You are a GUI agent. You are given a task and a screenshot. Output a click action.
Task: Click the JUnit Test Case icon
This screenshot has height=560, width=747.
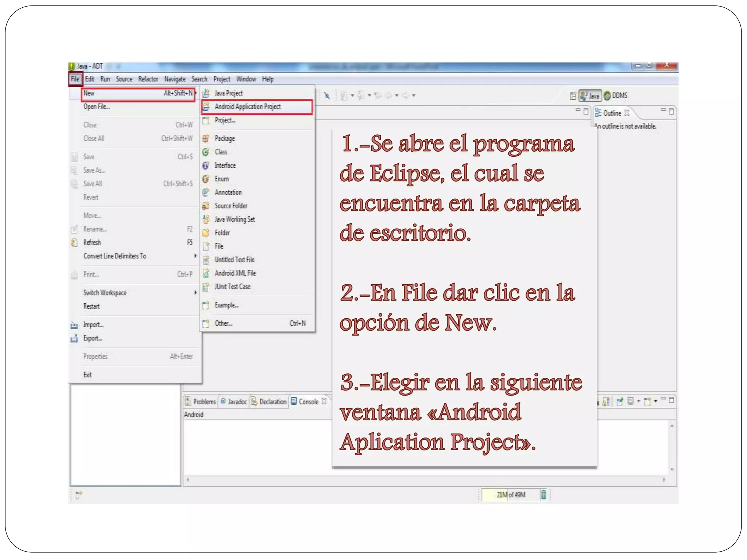pyautogui.click(x=206, y=287)
